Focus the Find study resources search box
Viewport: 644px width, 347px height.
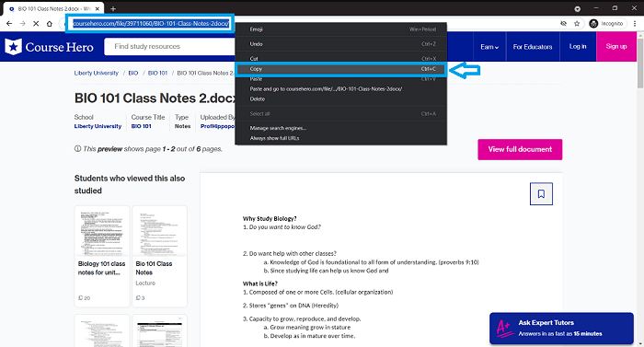(169, 46)
